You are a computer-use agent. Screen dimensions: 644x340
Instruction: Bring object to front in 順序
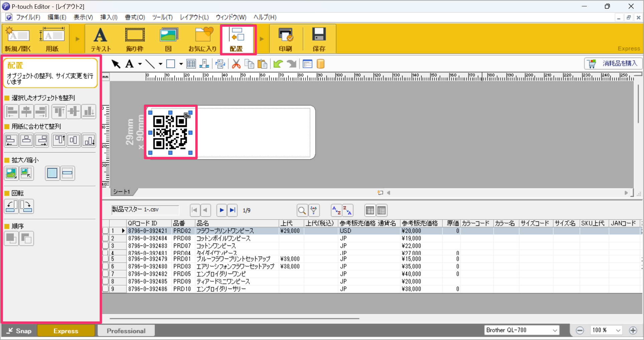coord(11,239)
